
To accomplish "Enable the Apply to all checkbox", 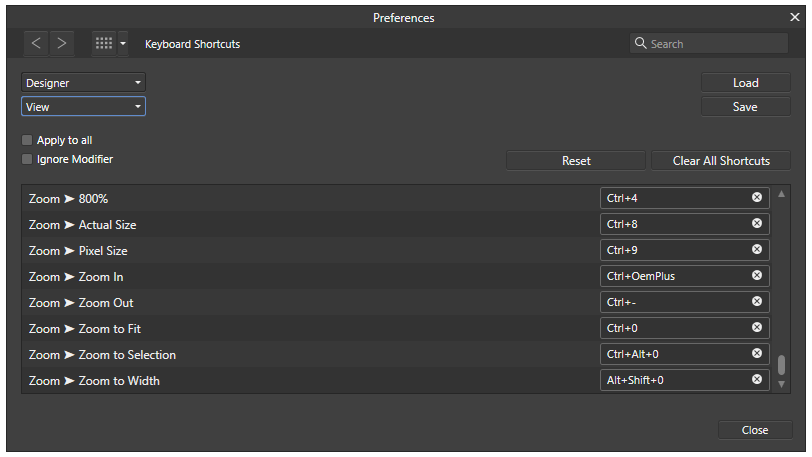I will coord(27,140).
